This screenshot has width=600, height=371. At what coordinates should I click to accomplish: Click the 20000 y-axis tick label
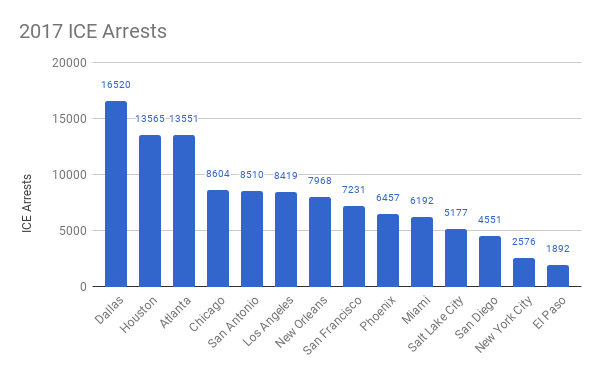click(69, 63)
